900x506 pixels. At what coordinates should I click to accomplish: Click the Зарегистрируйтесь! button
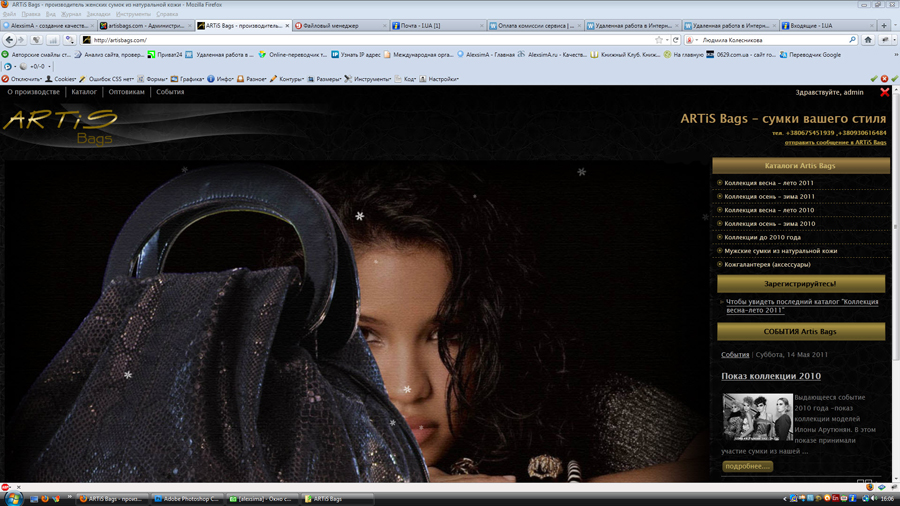click(x=801, y=283)
